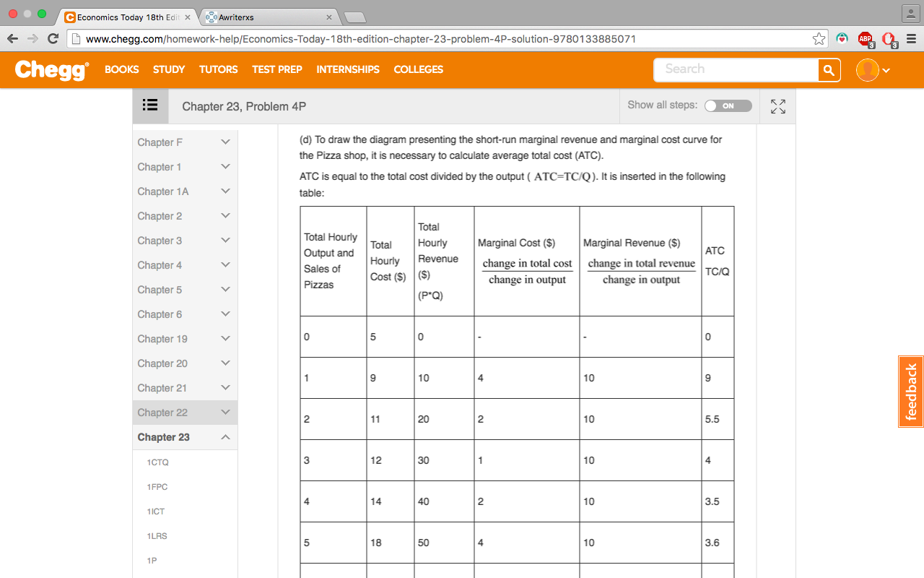Open the AdBlock Plus extension icon

[866, 39]
